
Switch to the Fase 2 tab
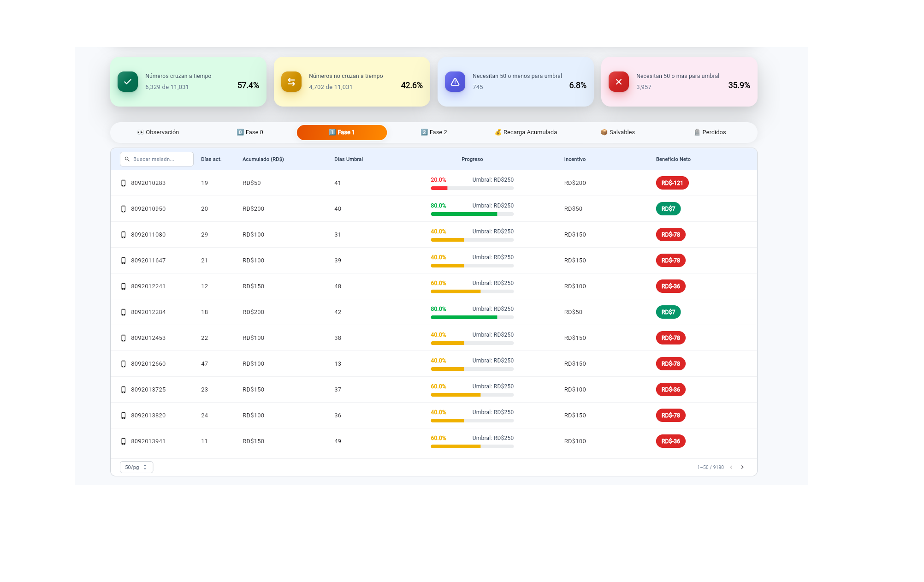pyautogui.click(x=434, y=132)
